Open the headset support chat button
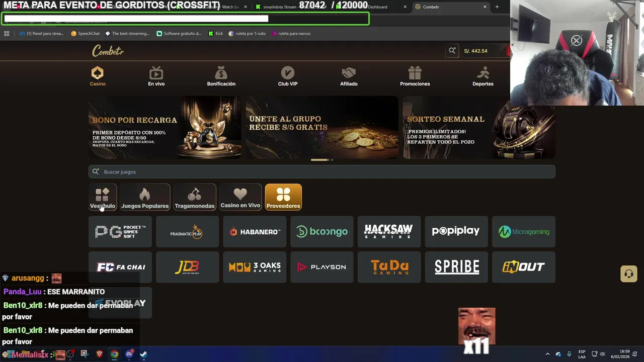644x362 pixels. pos(628,274)
